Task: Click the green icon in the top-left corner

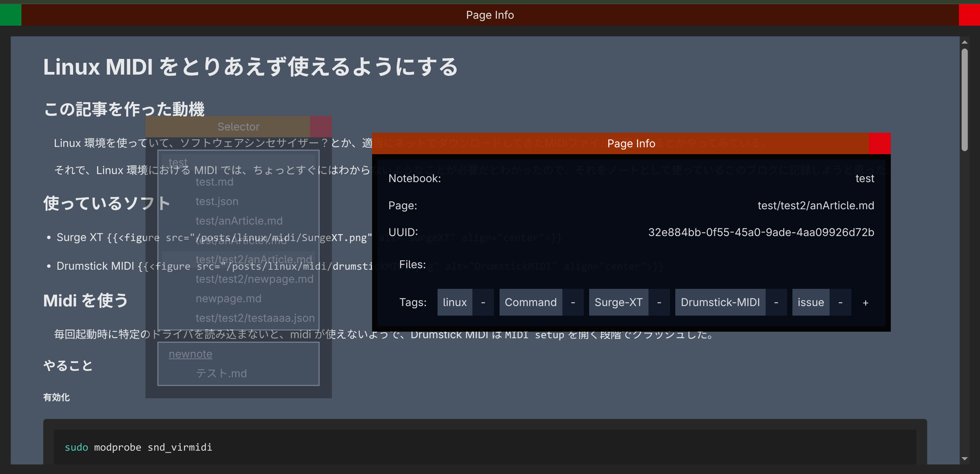Action: tap(10, 15)
